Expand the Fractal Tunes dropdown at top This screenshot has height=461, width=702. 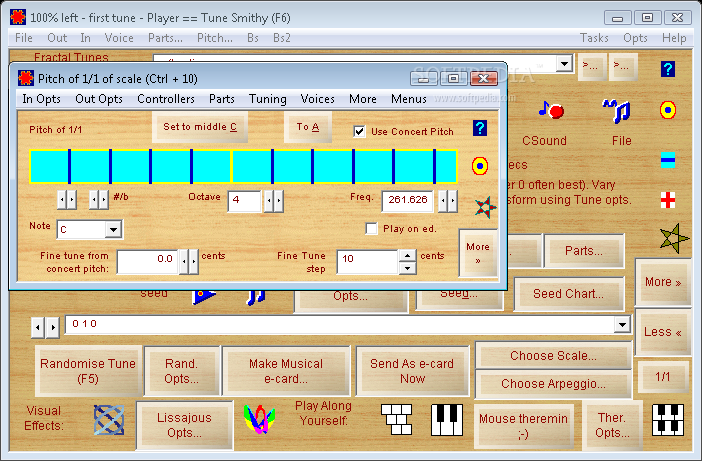tap(565, 64)
